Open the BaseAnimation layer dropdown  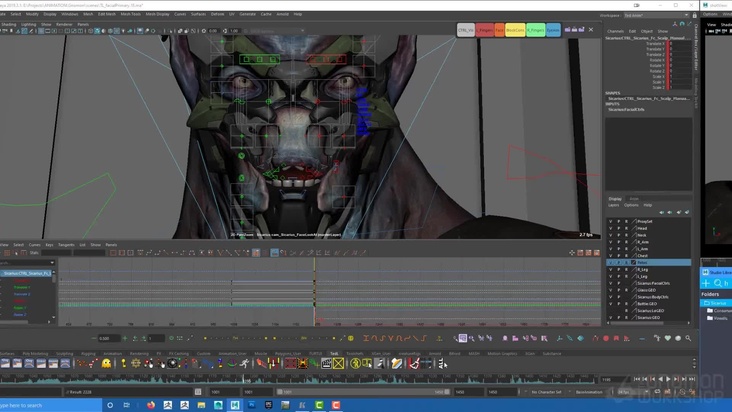point(591,392)
